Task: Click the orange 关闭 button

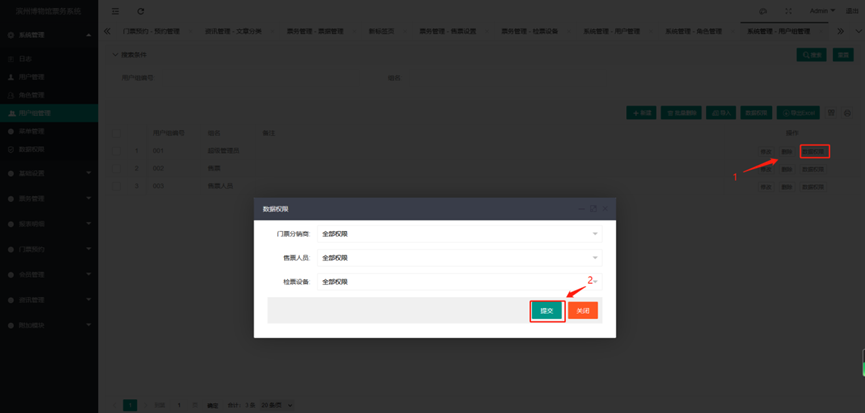Action: pos(583,311)
